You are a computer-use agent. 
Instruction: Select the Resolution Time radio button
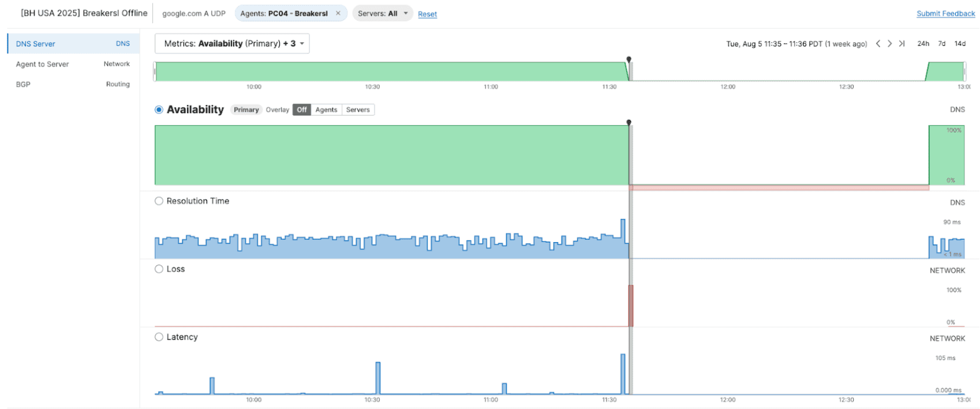point(159,201)
